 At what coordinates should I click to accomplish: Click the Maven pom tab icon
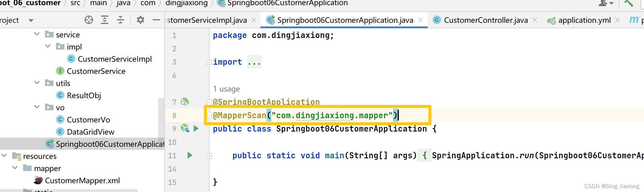pyautogui.click(x=634, y=20)
